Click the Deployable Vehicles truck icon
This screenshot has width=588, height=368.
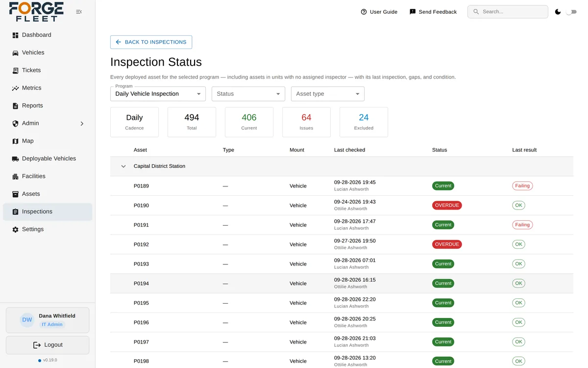point(15,159)
